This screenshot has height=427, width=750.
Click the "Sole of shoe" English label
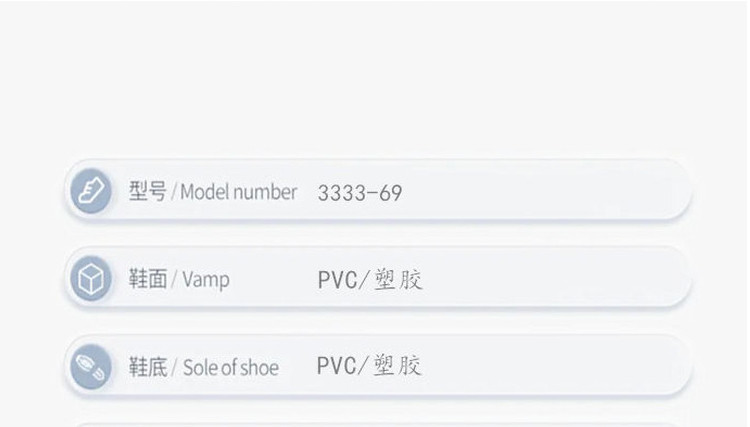[x=231, y=368]
